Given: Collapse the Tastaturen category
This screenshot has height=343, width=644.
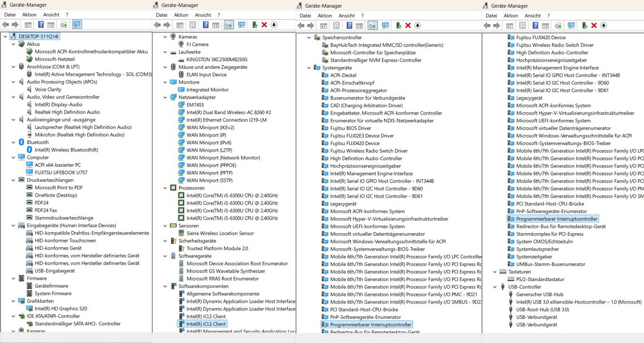Looking at the screenshot, I should [495, 272].
